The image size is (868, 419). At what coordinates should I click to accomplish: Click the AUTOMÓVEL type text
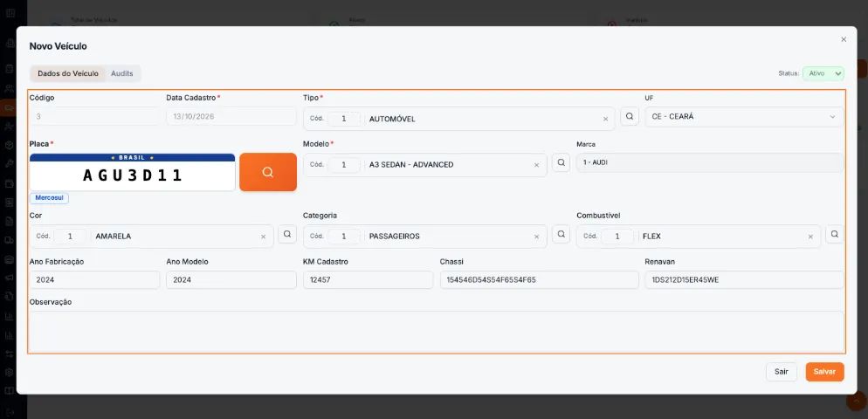tap(392, 119)
